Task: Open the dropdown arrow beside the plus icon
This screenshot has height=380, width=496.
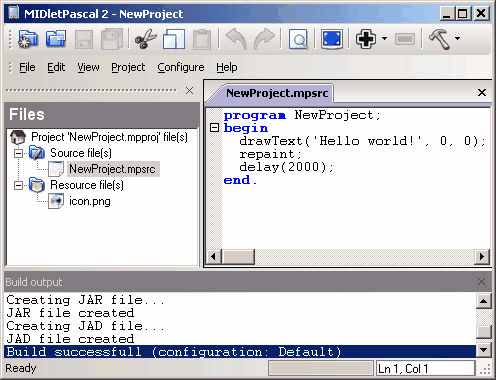Action: point(384,39)
